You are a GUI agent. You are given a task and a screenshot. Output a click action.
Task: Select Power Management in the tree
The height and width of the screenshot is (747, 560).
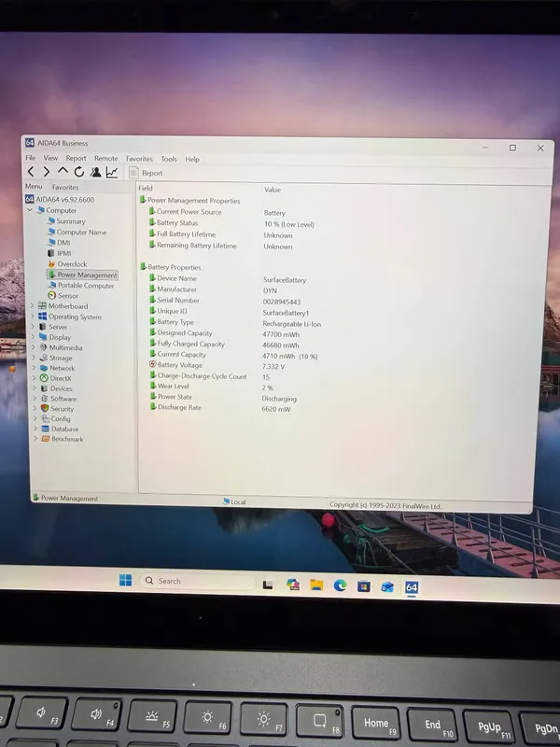point(82,275)
